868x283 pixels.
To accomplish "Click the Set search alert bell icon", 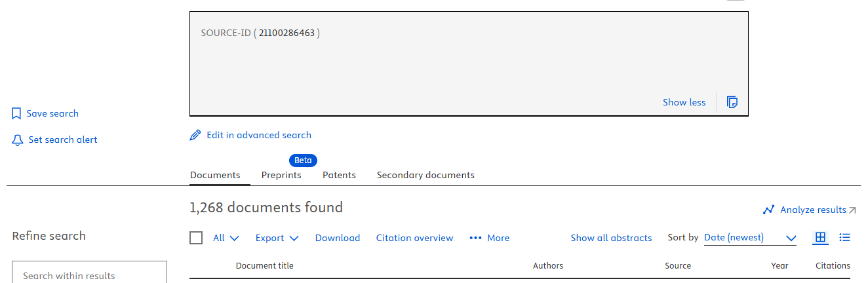I will 18,140.
